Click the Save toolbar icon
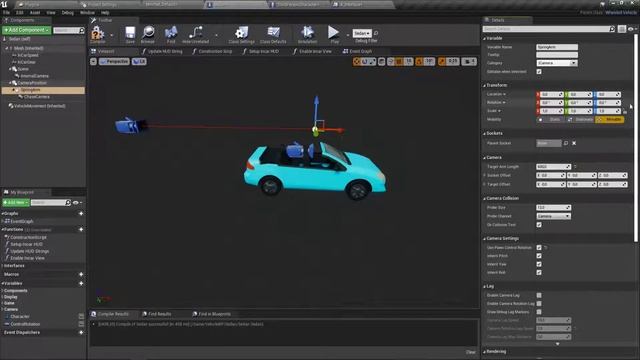The height and width of the screenshot is (360, 640). point(130,33)
